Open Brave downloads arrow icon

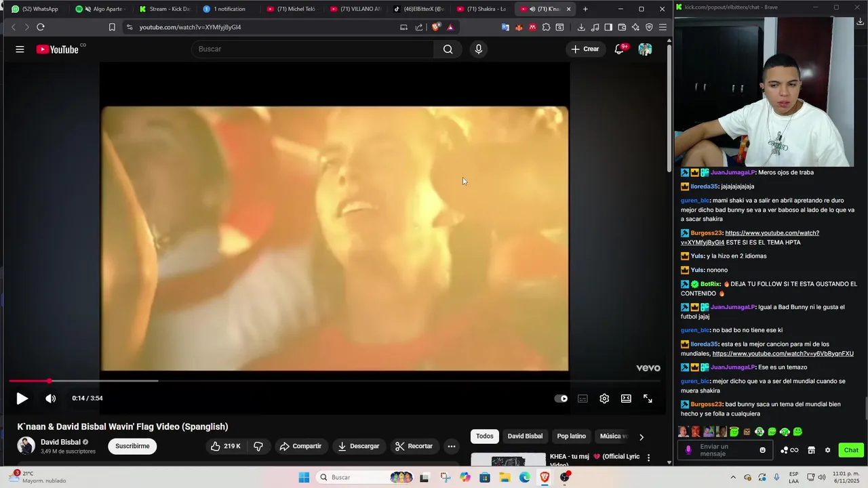click(x=581, y=27)
